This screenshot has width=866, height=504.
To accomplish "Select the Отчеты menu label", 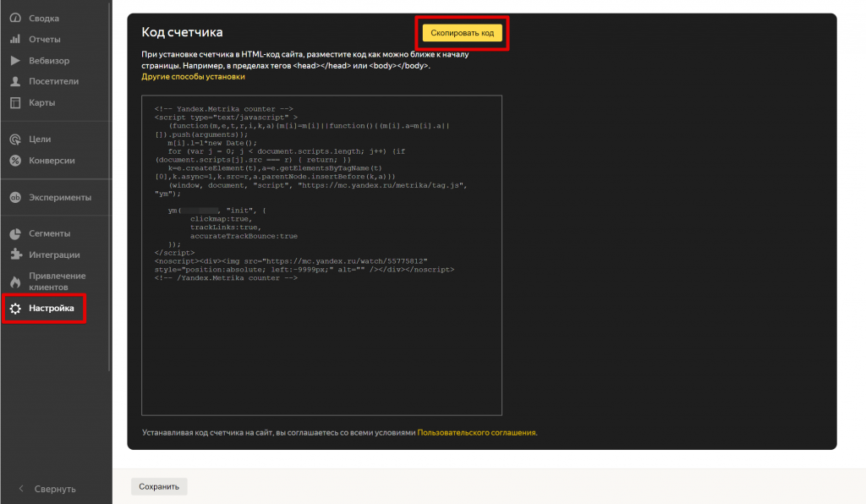I will (x=45, y=39).
